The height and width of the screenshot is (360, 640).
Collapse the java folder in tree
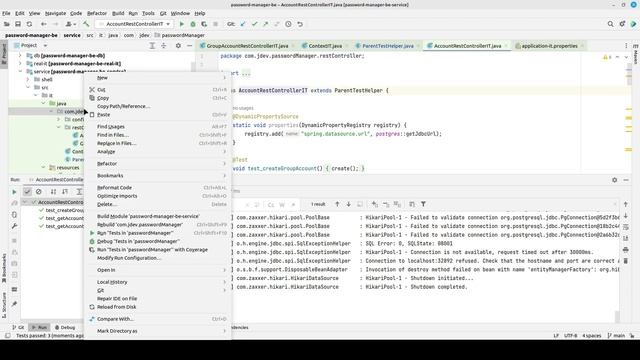point(43,103)
